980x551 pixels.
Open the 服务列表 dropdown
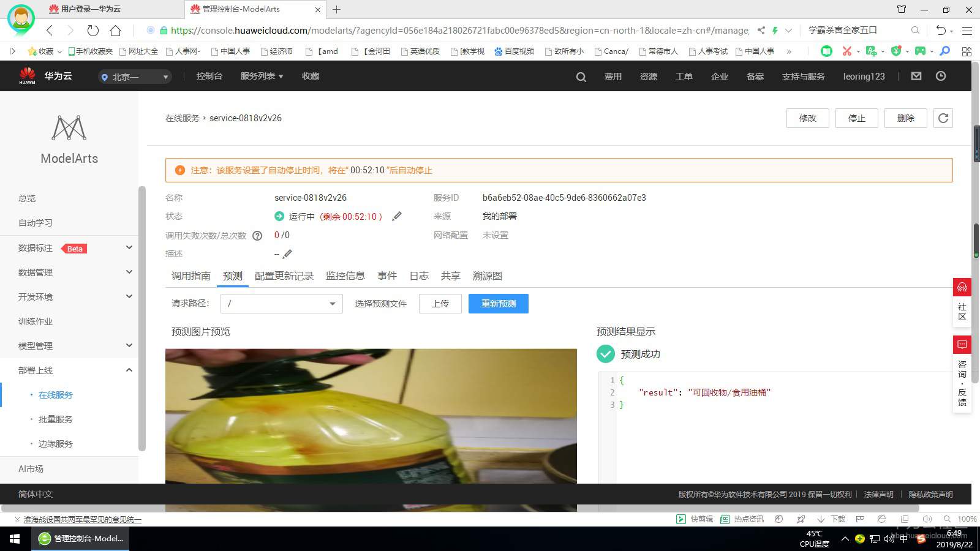[262, 76]
